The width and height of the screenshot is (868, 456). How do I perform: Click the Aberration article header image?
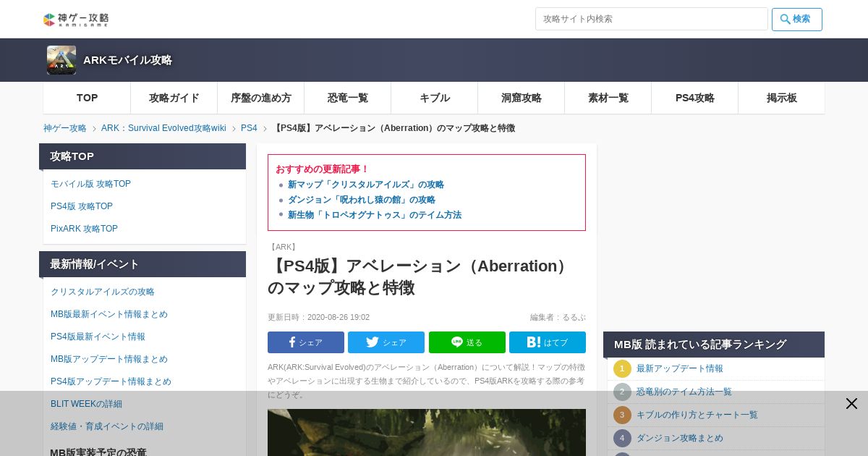coord(427,432)
